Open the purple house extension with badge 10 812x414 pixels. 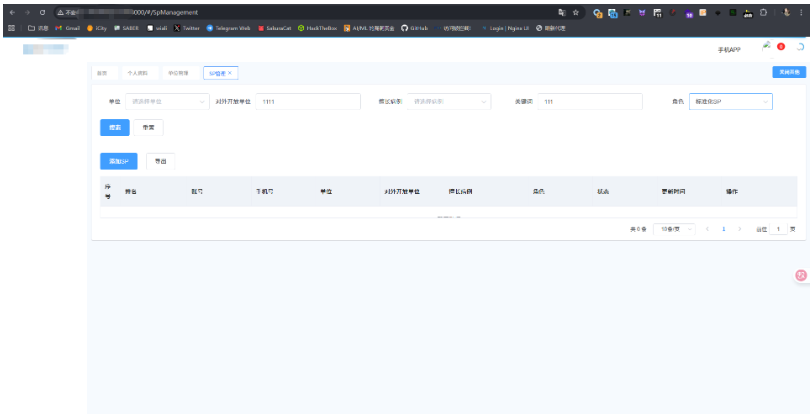(x=688, y=13)
